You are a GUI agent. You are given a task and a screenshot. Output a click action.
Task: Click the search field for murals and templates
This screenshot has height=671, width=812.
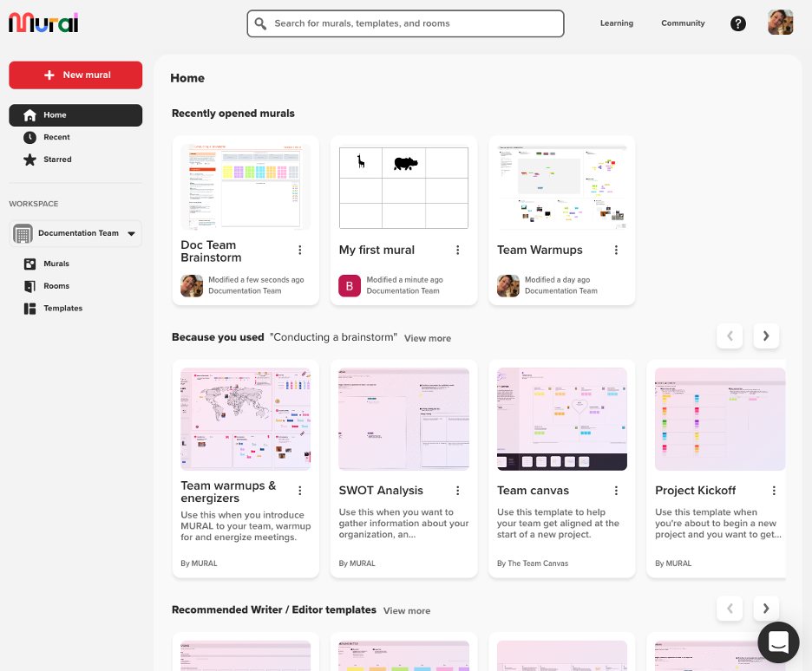(x=405, y=23)
